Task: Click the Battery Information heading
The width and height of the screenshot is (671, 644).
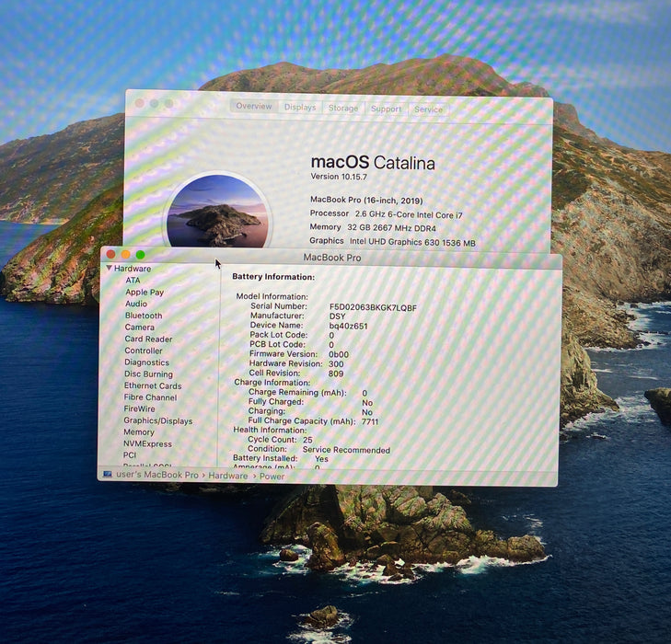Action: pyautogui.click(x=273, y=277)
